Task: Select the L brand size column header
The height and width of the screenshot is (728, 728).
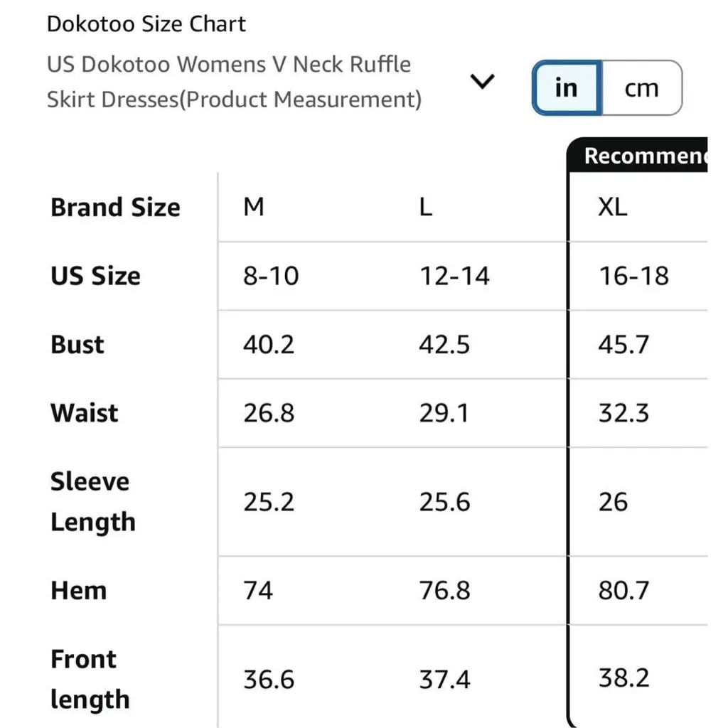Action: 426,207
